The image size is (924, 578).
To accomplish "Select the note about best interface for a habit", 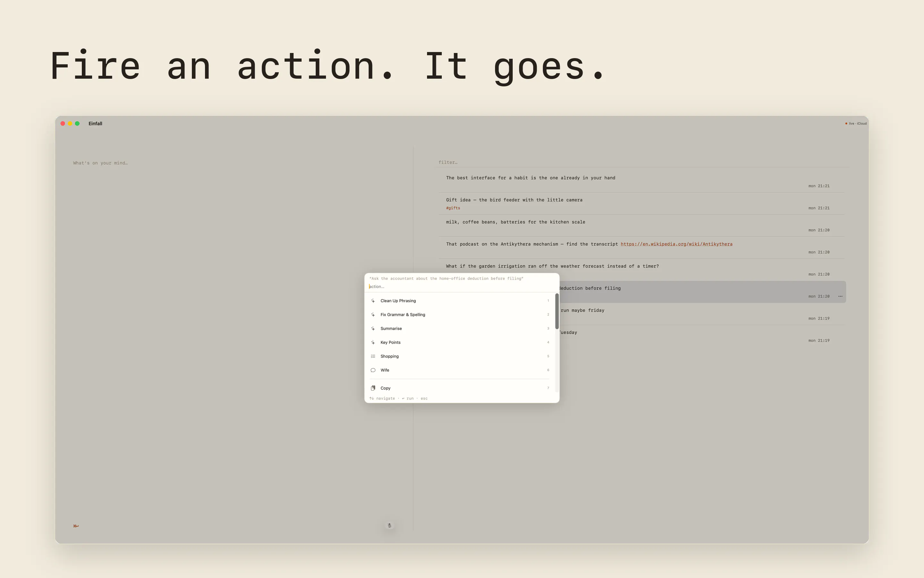I will [641, 181].
